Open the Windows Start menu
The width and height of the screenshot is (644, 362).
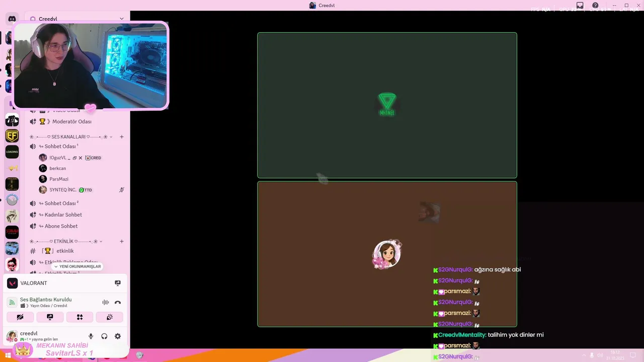8,355
